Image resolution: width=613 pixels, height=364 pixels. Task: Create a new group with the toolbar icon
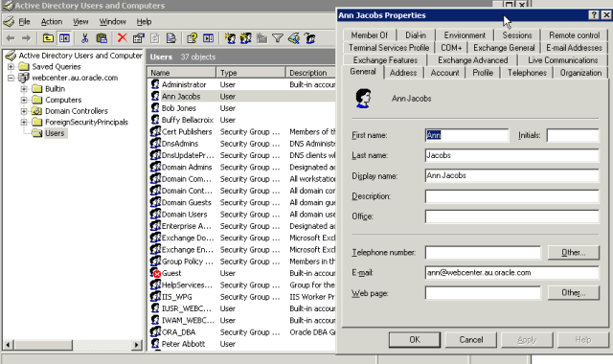[245, 38]
